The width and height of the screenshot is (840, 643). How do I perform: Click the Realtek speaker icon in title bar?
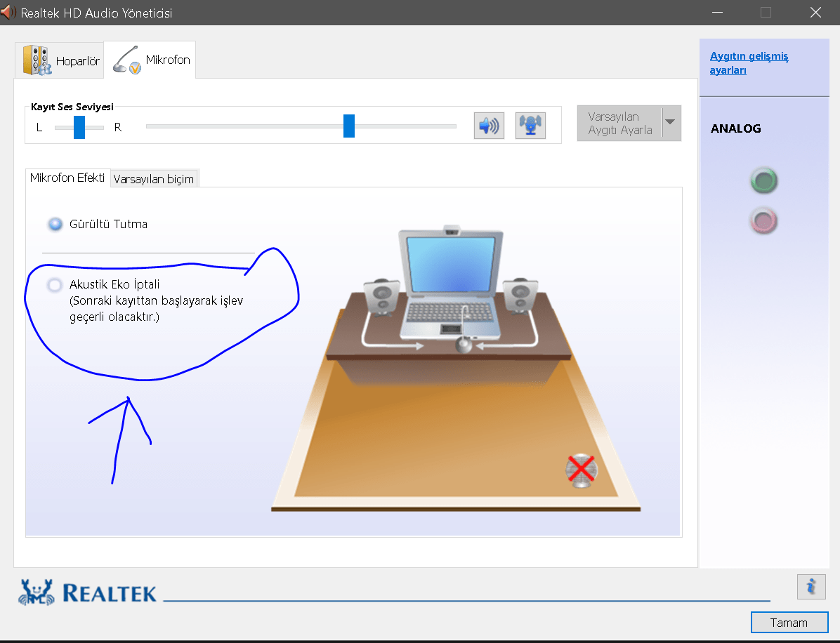pos(8,13)
